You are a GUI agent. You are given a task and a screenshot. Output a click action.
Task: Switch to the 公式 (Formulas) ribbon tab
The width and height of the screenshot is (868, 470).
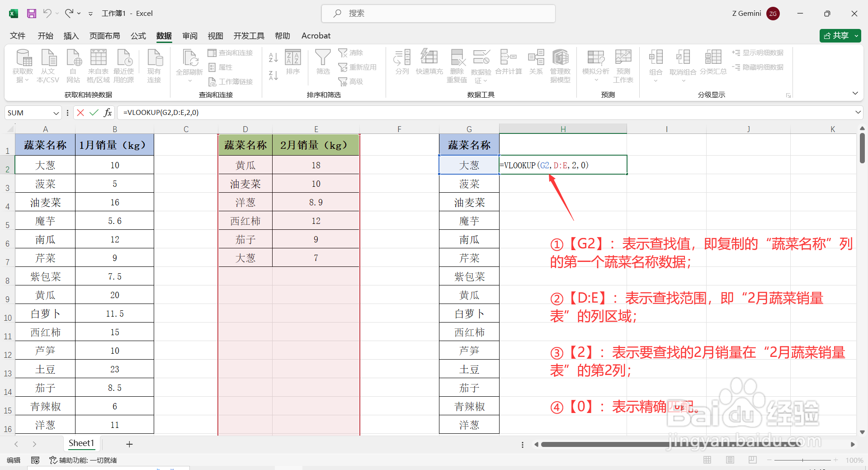click(x=138, y=36)
